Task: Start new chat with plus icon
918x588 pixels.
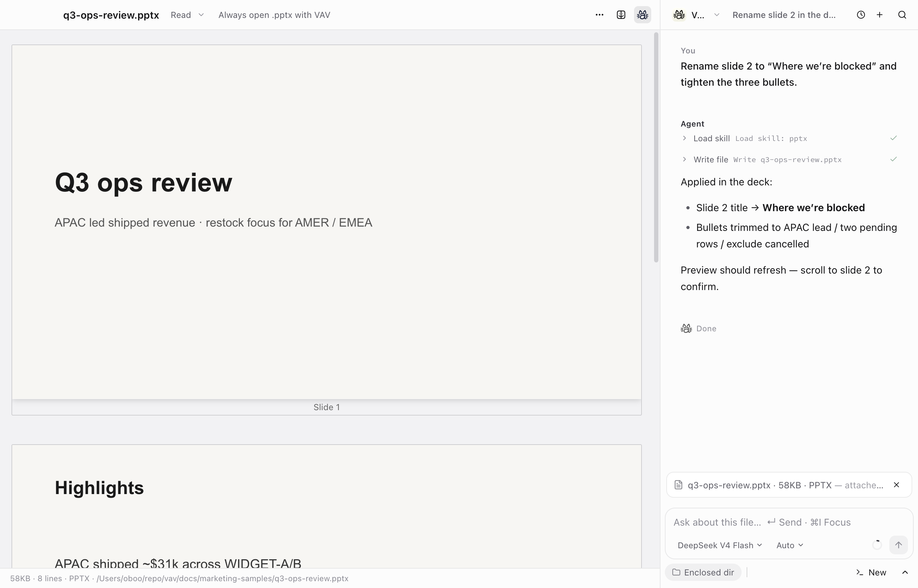Action: (x=880, y=15)
